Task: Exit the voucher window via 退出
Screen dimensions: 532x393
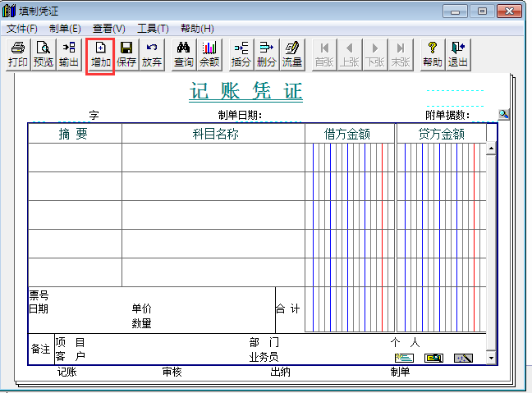Action: [457, 55]
